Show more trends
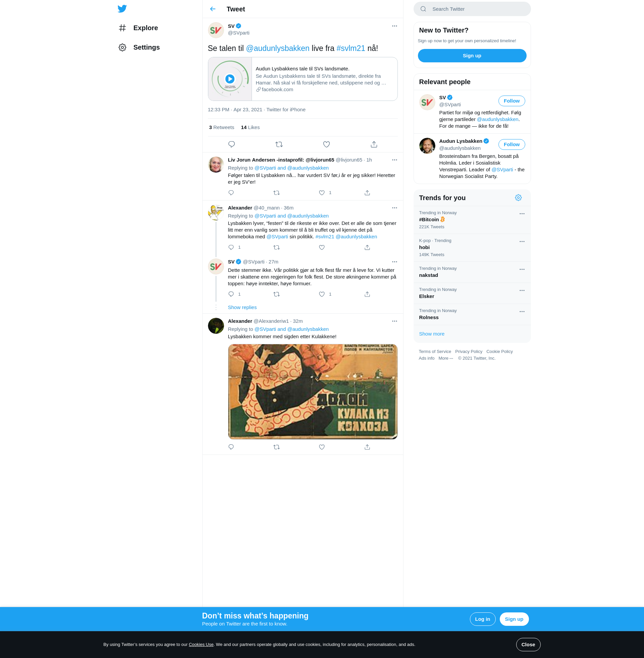This screenshot has width=644, height=658. (432, 334)
